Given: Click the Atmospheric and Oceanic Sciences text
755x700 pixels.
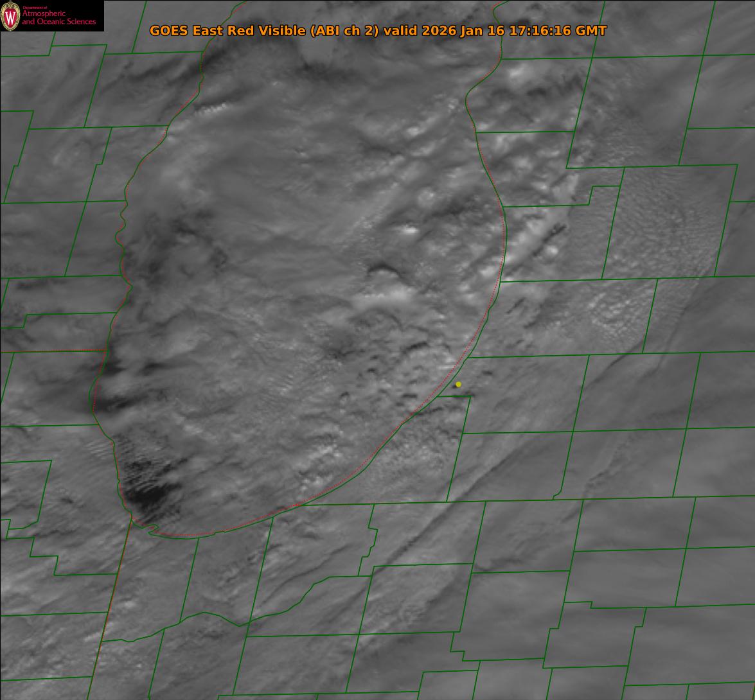Looking at the screenshot, I should pos(59,17).
